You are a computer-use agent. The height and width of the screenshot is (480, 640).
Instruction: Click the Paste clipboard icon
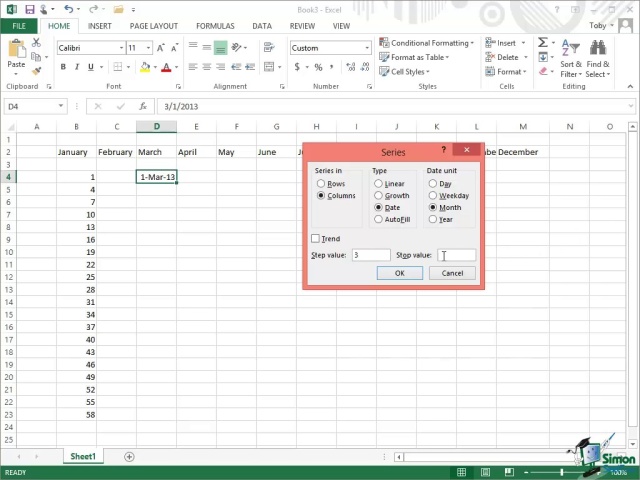click(x=16, y=50)
